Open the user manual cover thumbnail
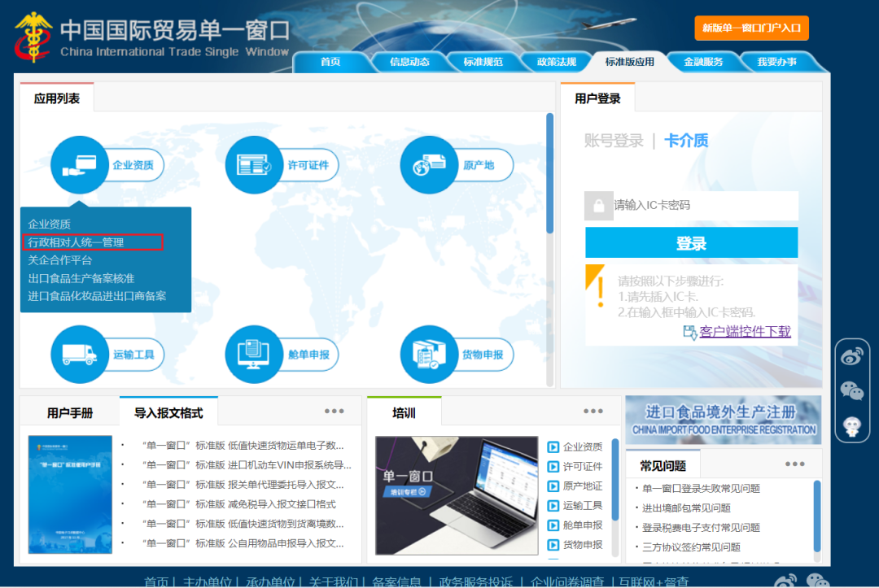 coord(70,494)
